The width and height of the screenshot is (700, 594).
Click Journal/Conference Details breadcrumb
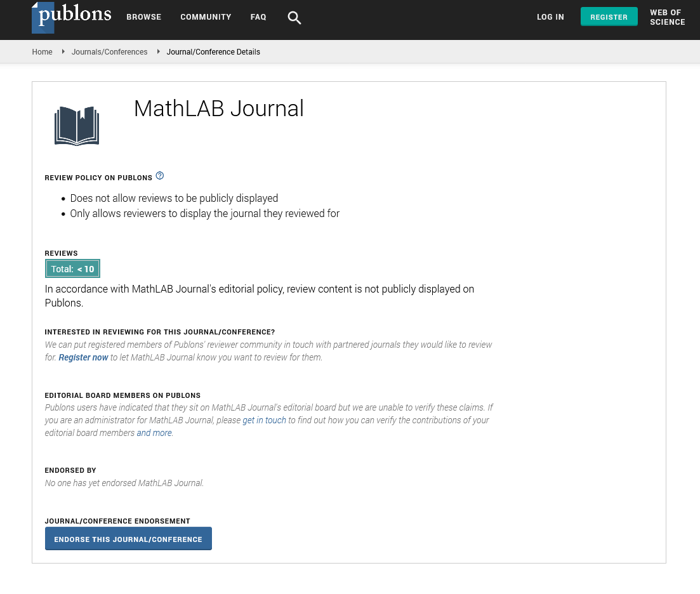point(213,52)
